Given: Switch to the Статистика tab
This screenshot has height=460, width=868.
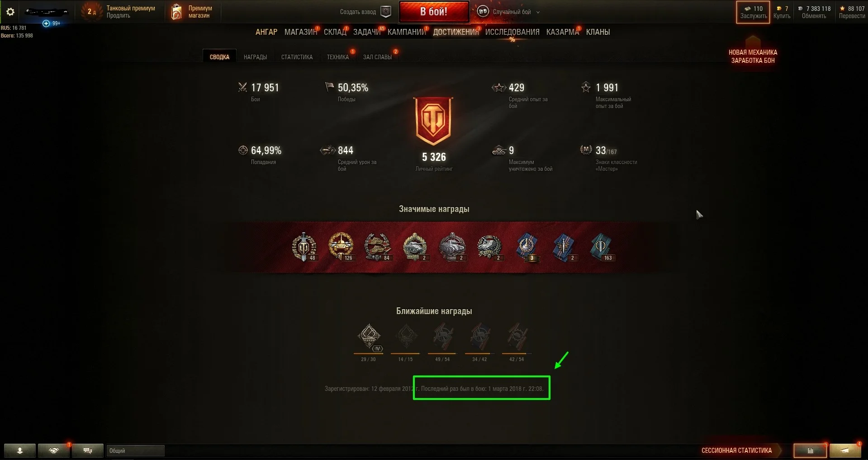Looking at the screenshot, I should point(297,57).
